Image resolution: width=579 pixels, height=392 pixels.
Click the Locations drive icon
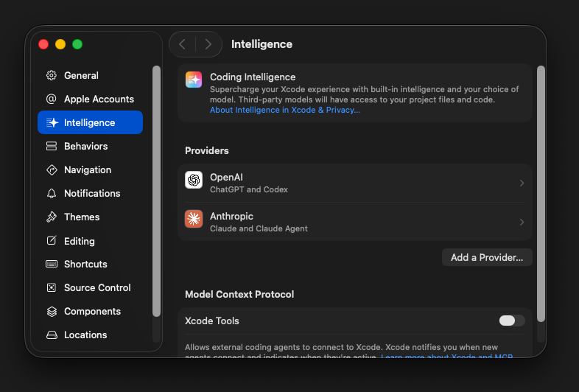click(x=52, y=335)
